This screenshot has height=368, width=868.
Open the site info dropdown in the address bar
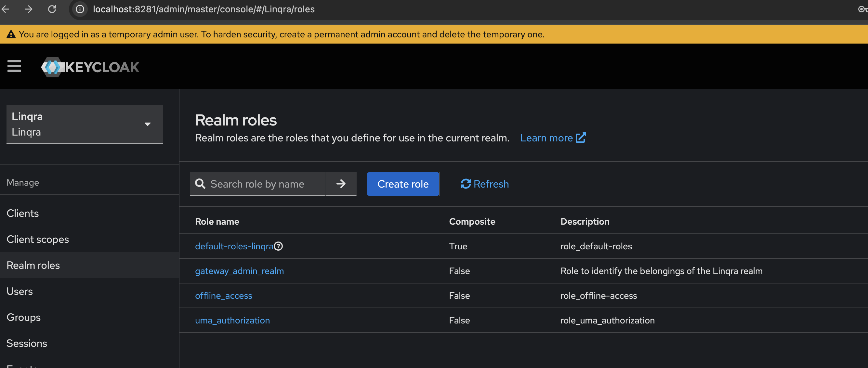[80, 9]
